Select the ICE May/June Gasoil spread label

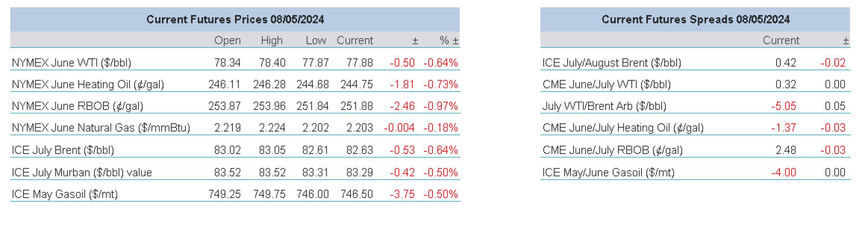pos(608,172)
